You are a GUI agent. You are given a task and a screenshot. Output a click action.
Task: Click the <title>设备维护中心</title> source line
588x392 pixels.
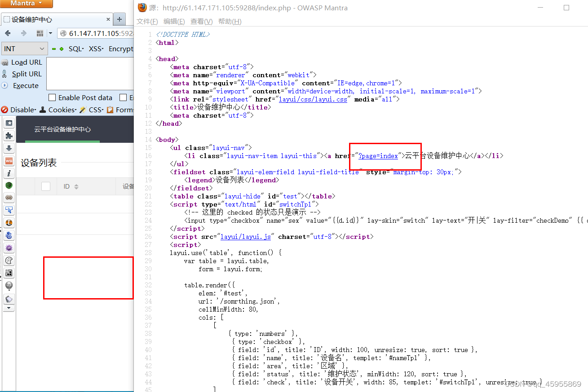pyautogui.click(x=220, y=107)
